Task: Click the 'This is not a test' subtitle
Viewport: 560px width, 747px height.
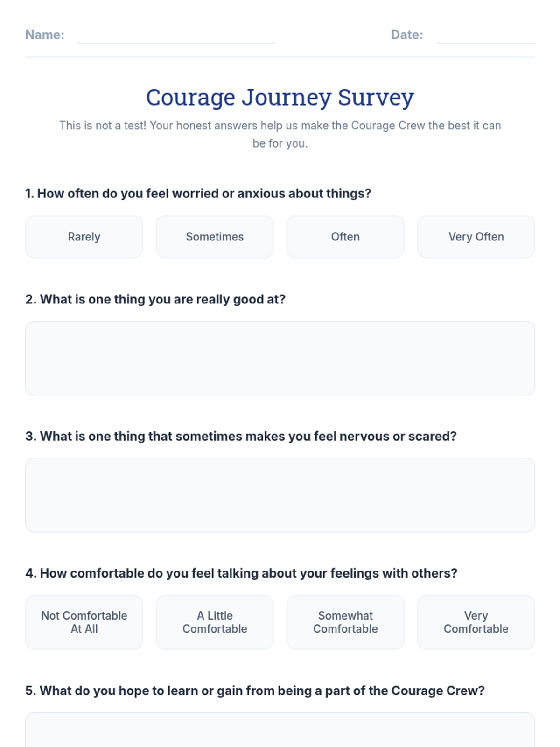Action: 280,134
